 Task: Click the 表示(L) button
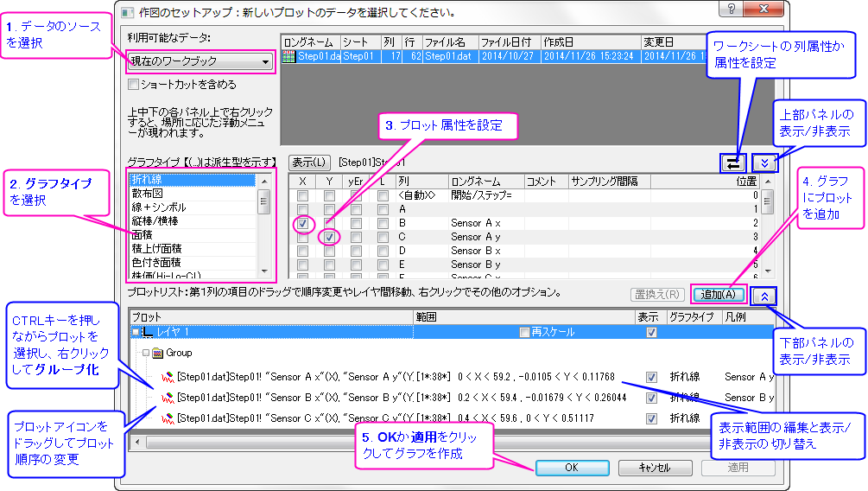pos(309,163)
